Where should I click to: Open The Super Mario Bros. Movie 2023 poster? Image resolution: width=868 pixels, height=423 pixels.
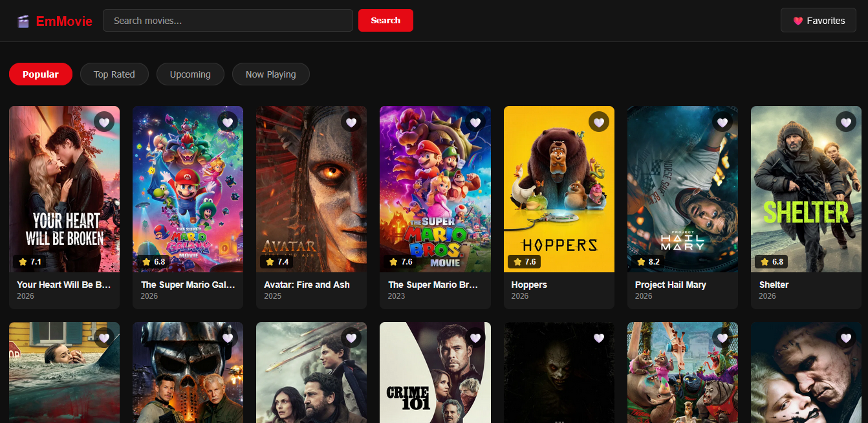(x=435, y=189)
